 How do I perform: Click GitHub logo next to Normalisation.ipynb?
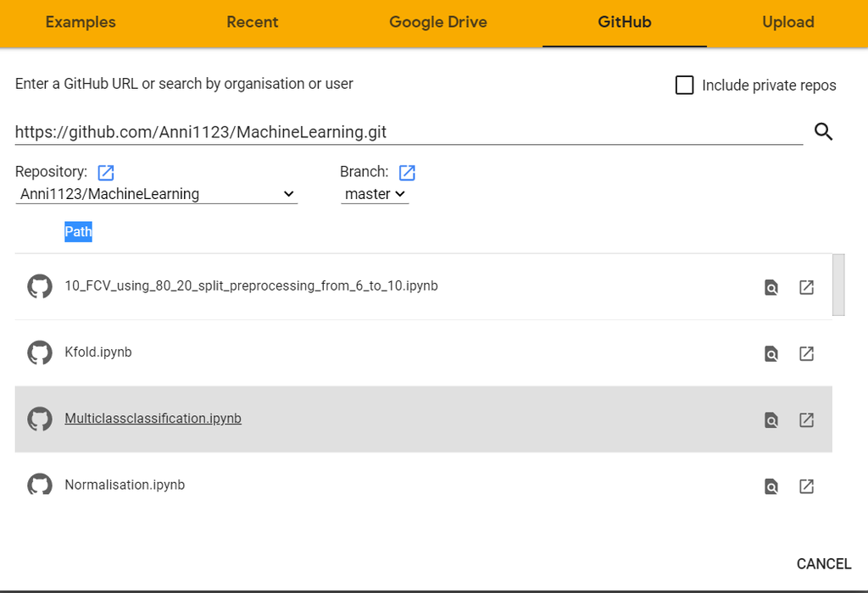point(40,484)
